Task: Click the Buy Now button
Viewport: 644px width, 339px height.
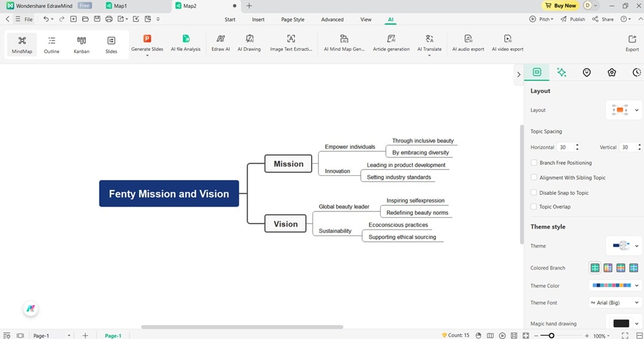Action: [x=560, y=6]
